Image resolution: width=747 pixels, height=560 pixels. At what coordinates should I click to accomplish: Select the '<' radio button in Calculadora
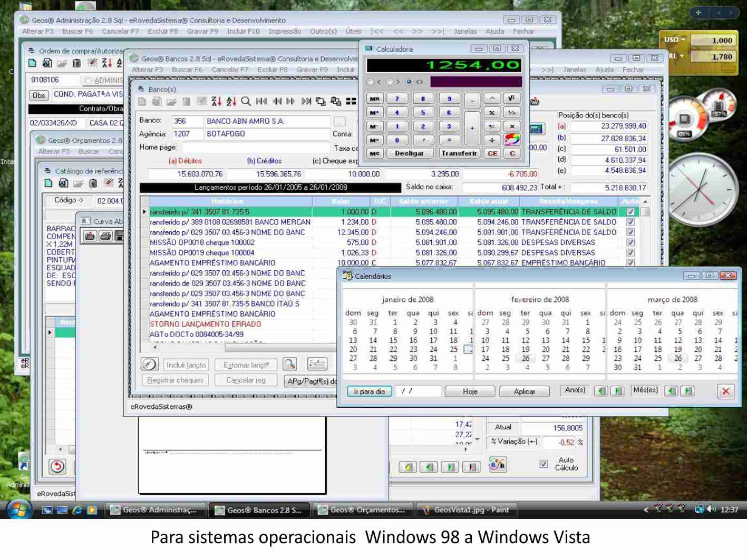370,82
